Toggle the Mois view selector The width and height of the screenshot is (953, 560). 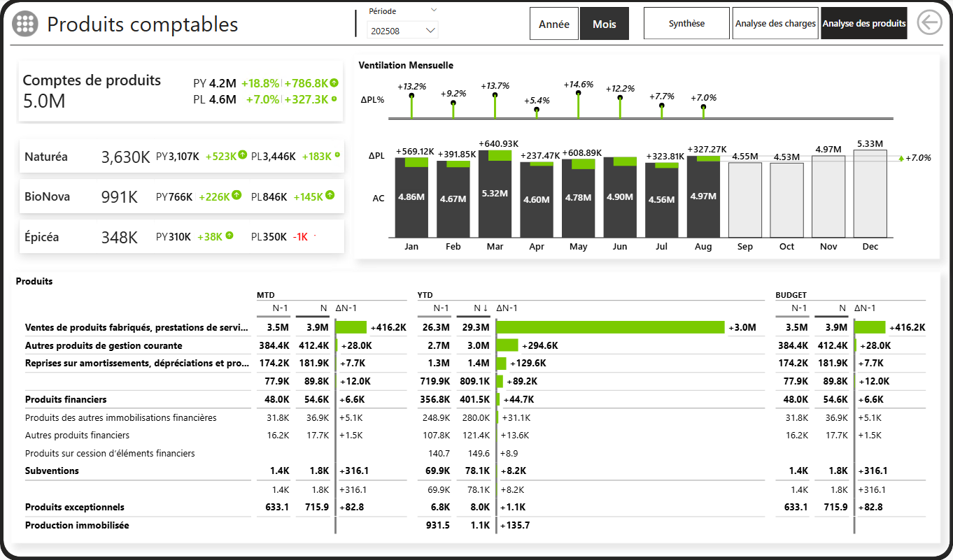604,23
